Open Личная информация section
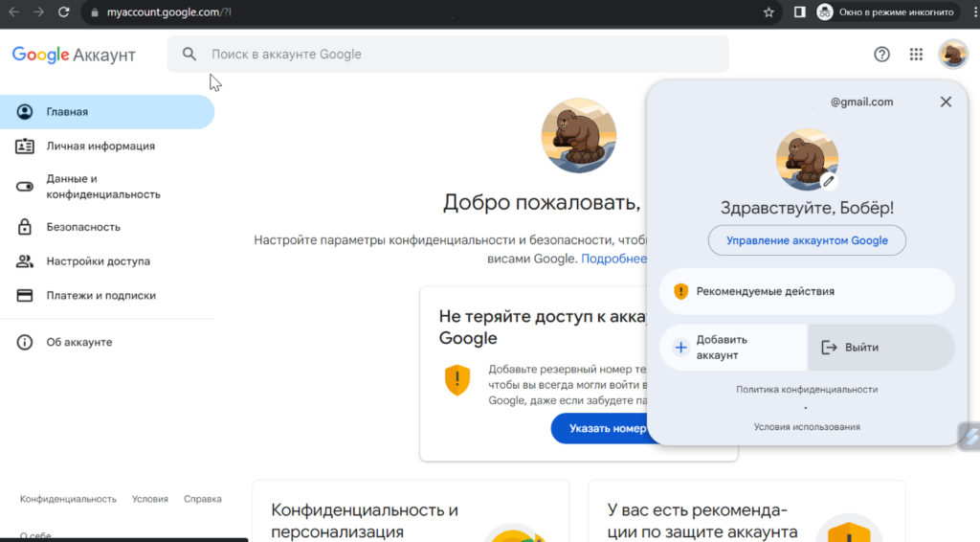The width and height of the screenshot is (980, 542). (107, 147)
